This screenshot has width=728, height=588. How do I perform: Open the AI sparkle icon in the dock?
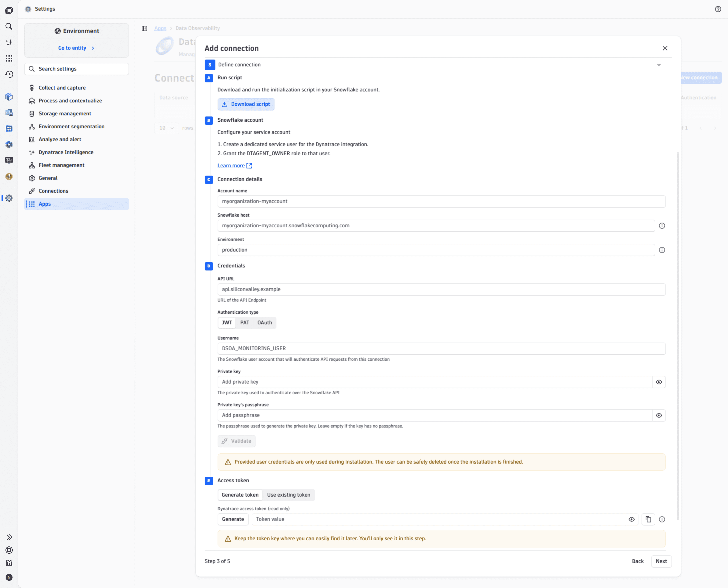(x=9, y=42)
